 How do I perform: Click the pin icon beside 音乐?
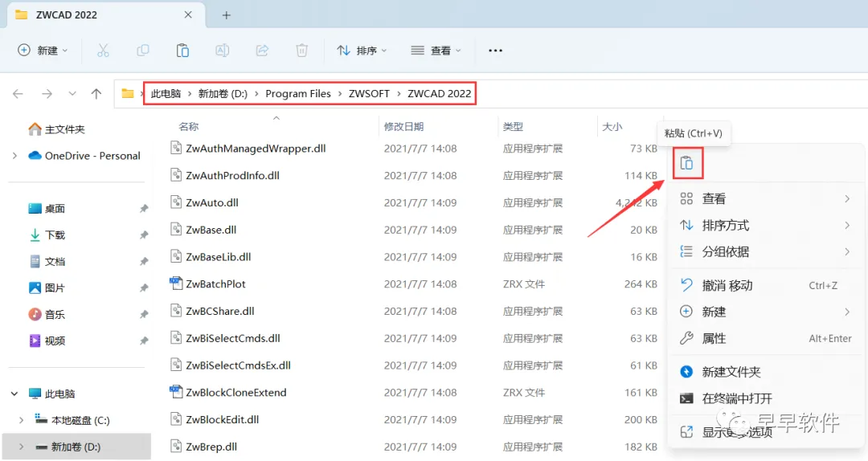pos(144,314)
